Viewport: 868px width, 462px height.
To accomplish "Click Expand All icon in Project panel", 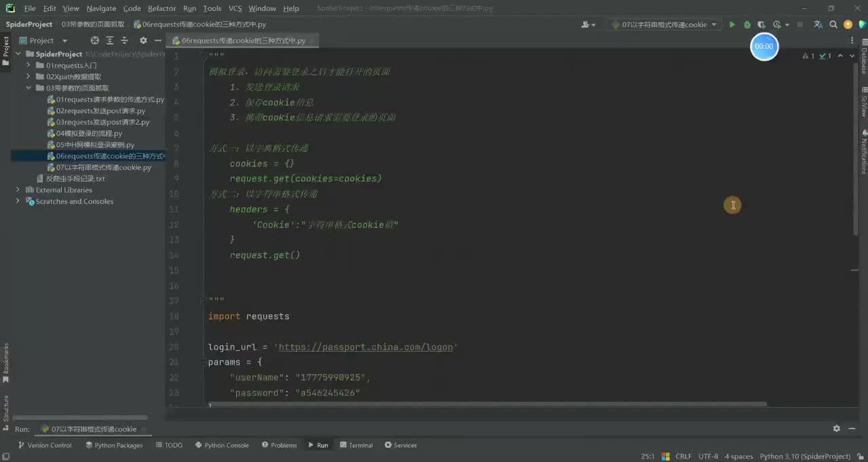I will [110, 41].
